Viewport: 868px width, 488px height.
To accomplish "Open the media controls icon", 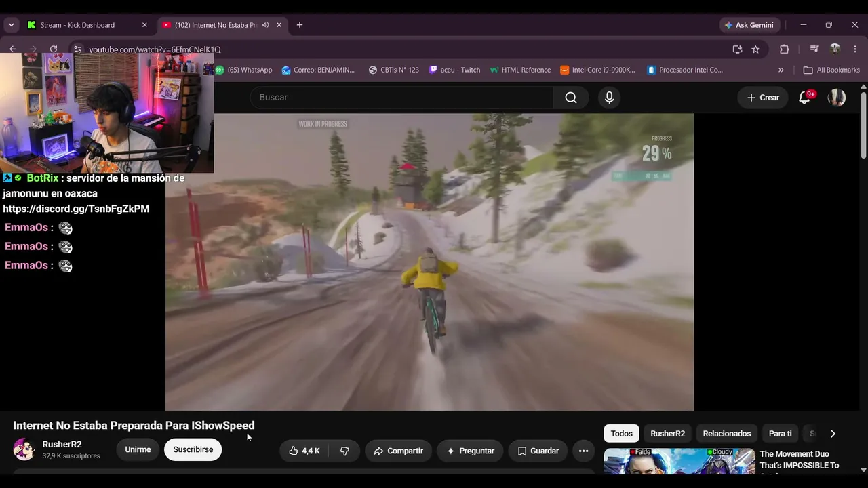I will coord(814,49).
